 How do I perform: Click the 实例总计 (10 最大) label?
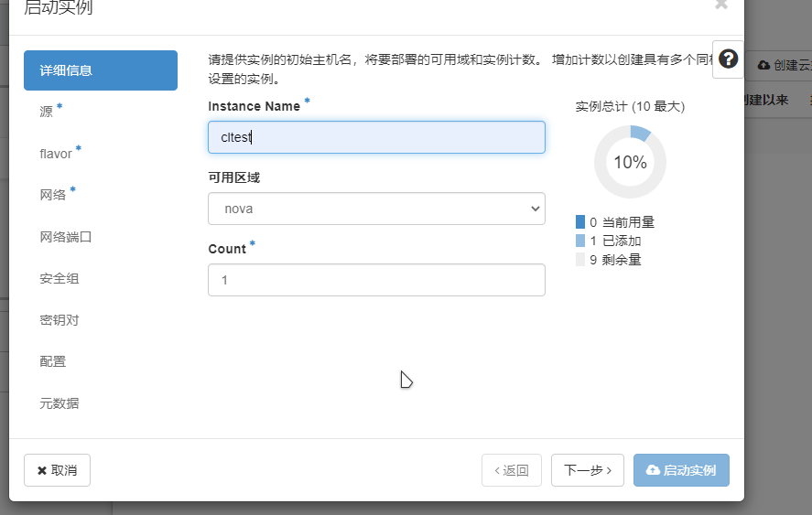[630, 107]
